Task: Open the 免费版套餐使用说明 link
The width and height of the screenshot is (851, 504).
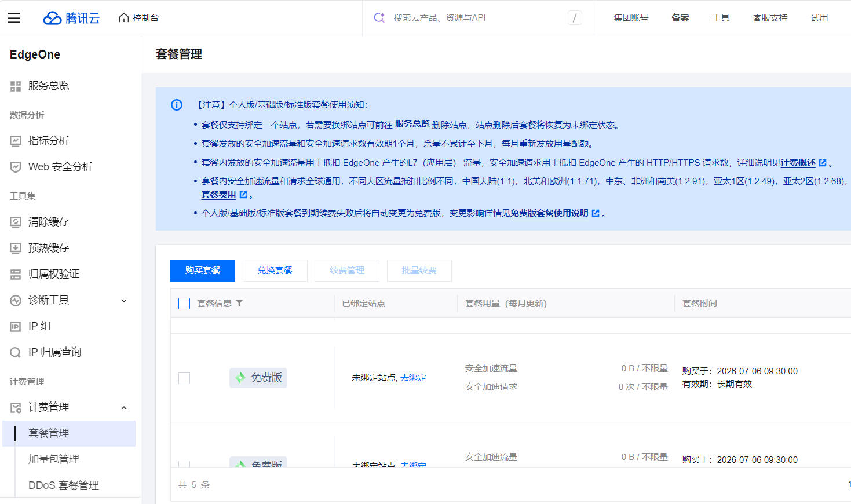Action: click(x=549, y=213)
